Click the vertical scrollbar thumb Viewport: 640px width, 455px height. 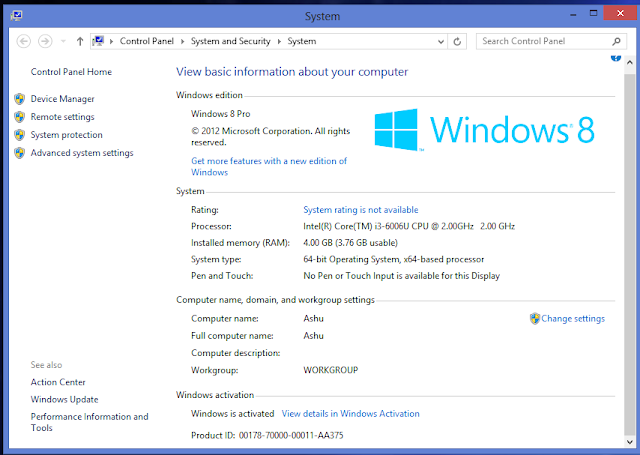629,254
